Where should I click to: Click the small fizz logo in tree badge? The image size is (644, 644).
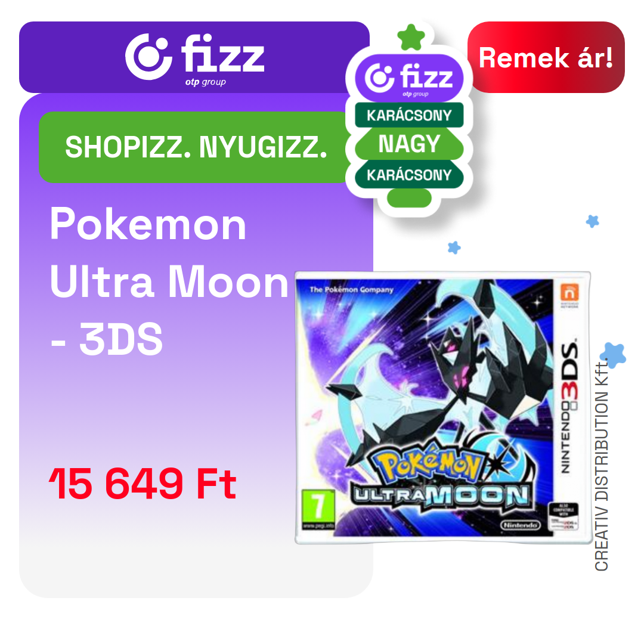pyautogui.click(x=409, y=78)
